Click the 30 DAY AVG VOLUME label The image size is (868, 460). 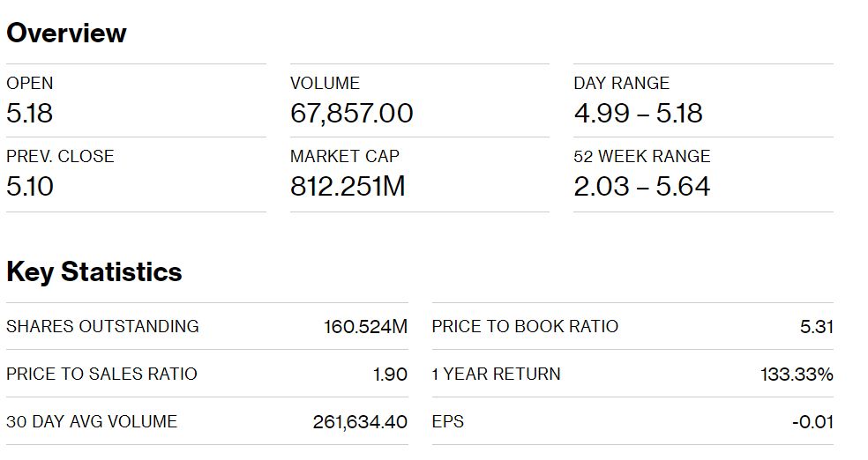point(92,422)
